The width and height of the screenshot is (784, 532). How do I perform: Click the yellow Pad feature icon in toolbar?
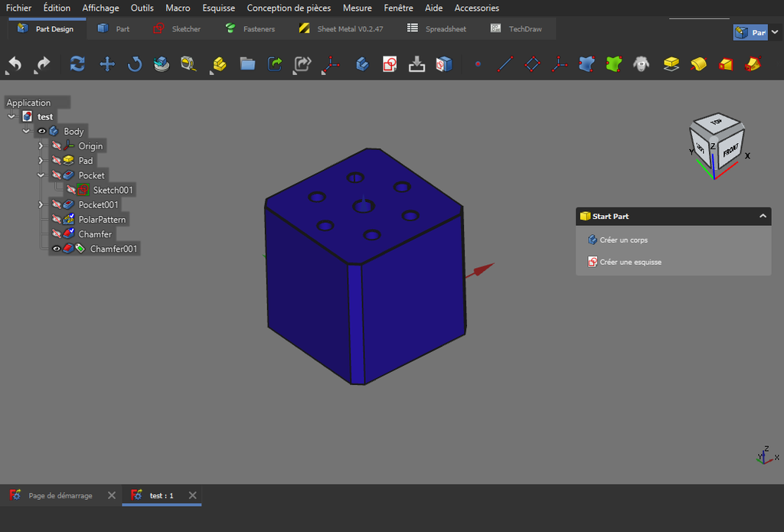(x=671, y=64)
